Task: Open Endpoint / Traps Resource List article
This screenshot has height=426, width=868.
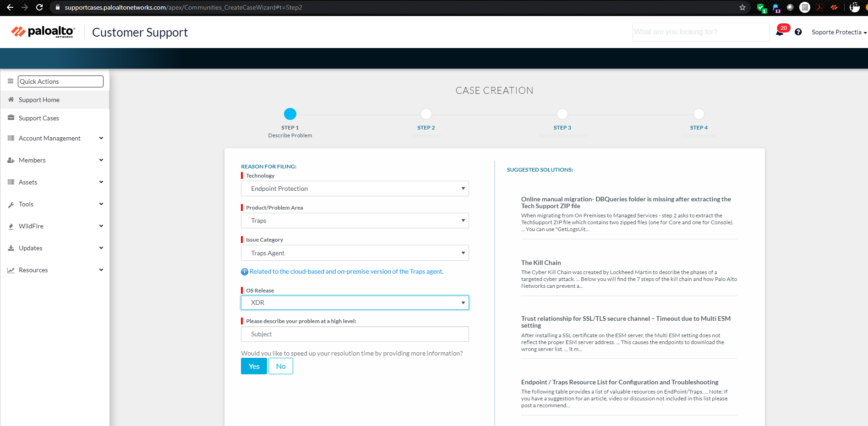Action: coord(620,382)
